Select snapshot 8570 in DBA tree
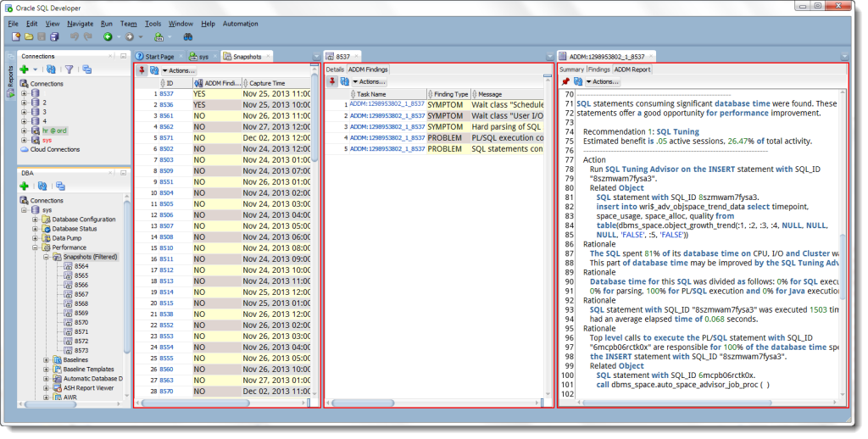 (x=81, y=322)
